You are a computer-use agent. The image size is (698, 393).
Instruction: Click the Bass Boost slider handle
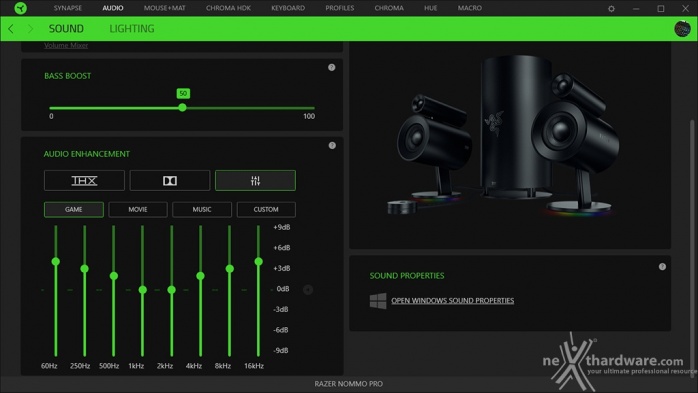pos(183,108)
